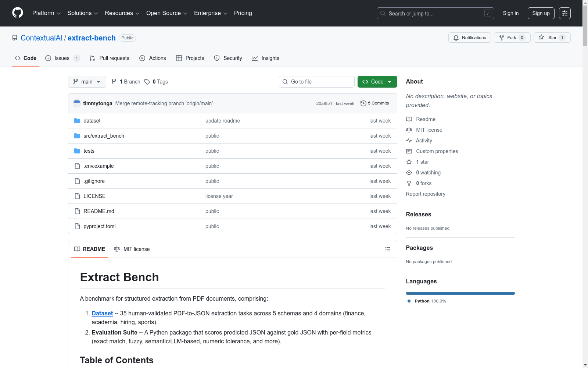Viewport: 588px width, 368px height.
Task: Click the .gitignore file icon
Action: (x=77, y=181)
